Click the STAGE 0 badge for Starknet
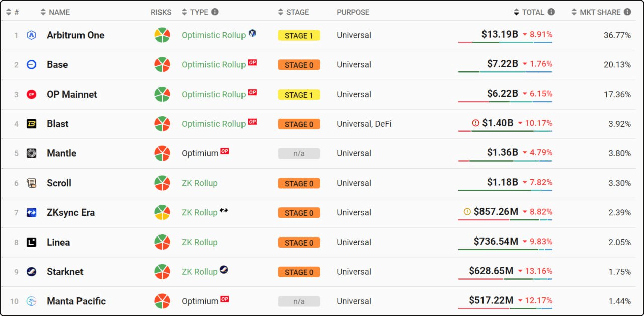Viewport: 644px width, 316px height. [299, 272]
